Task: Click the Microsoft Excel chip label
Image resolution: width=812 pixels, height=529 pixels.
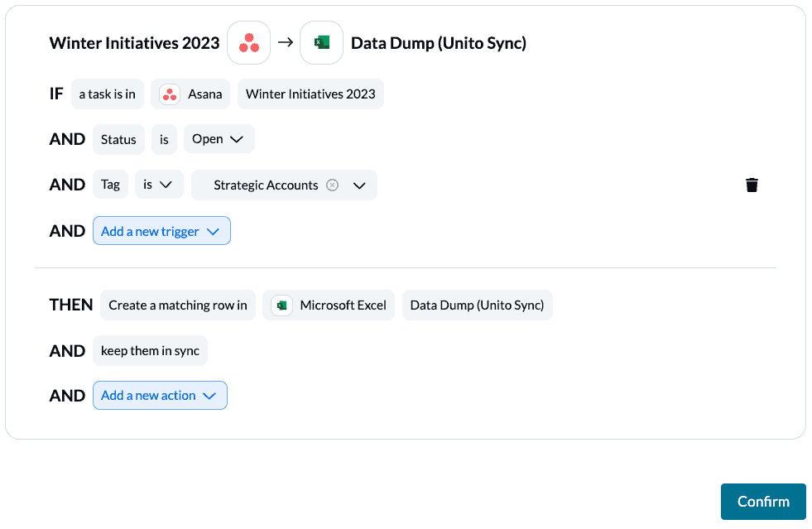Action: (x=343, y=305)
